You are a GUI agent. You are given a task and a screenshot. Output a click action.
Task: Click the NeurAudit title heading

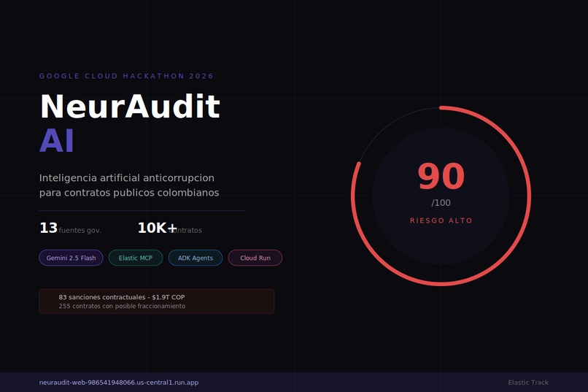130,107
